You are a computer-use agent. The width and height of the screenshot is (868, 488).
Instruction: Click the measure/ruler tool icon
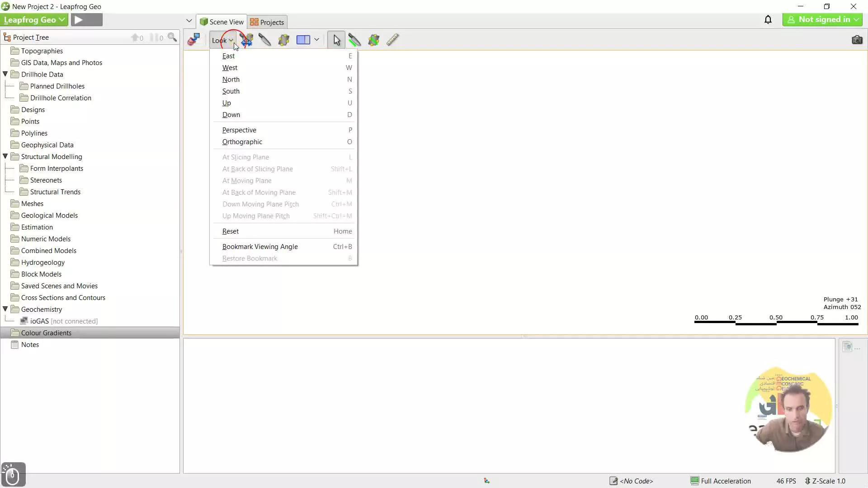tap(393, 40)
